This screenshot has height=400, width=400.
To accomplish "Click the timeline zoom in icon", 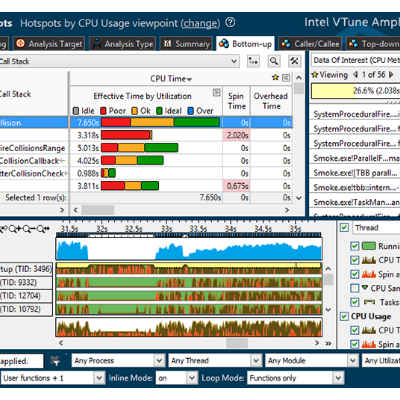I will tap(16, 229).
